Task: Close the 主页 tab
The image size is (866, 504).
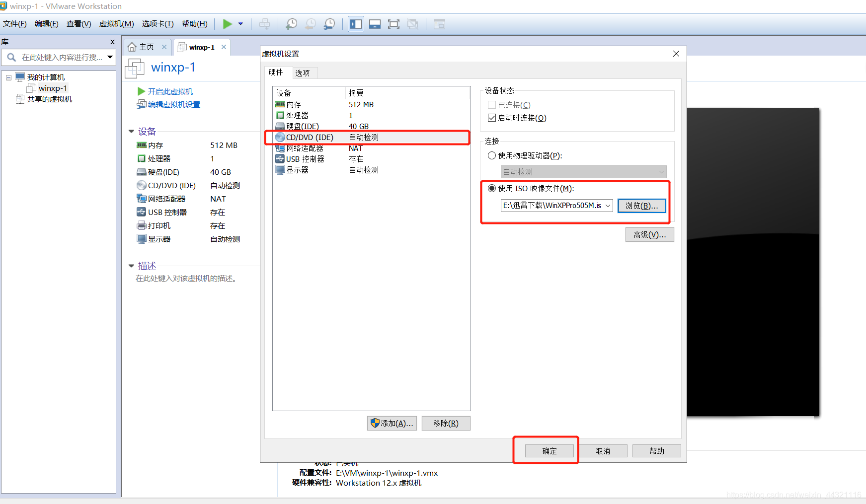Action: point(164,47)
